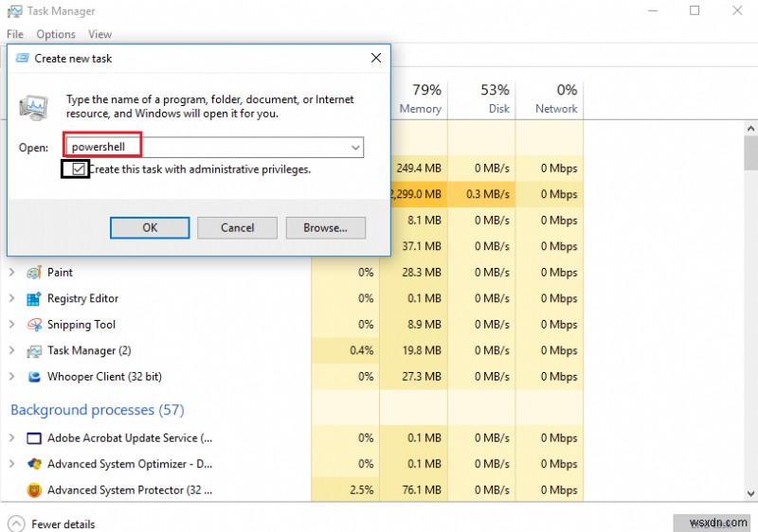Click the Fewer details arrow icon
The width and height of the screenshot is (758, 532).
pyautogui.click(x=16, y=523)
